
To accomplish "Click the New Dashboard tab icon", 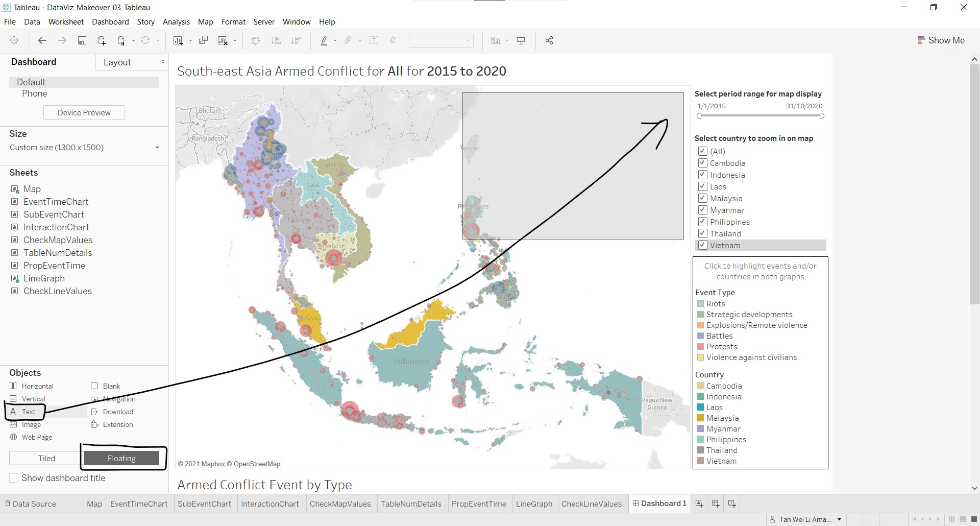I will [x=716, y=504].
